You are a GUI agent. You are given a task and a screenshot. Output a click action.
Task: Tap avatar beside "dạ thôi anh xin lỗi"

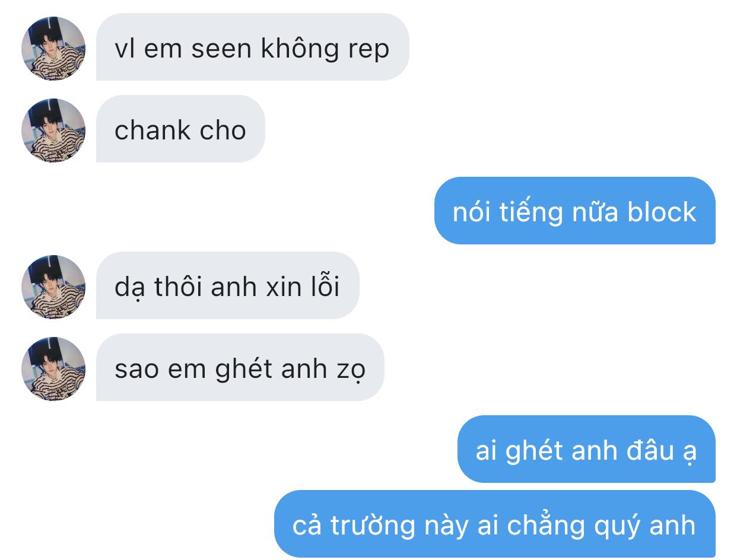coord(53,287)
